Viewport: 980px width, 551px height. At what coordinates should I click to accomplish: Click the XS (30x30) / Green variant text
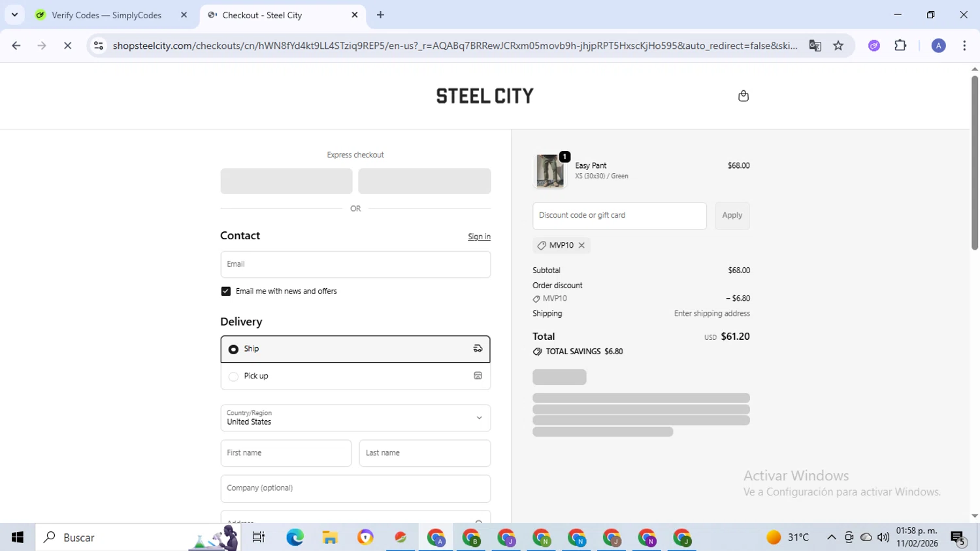point(601,176)
